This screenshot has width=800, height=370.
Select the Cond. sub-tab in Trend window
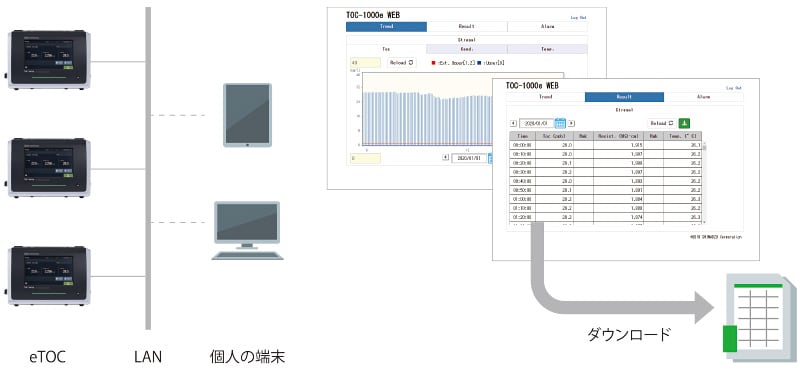pos(467,49)
